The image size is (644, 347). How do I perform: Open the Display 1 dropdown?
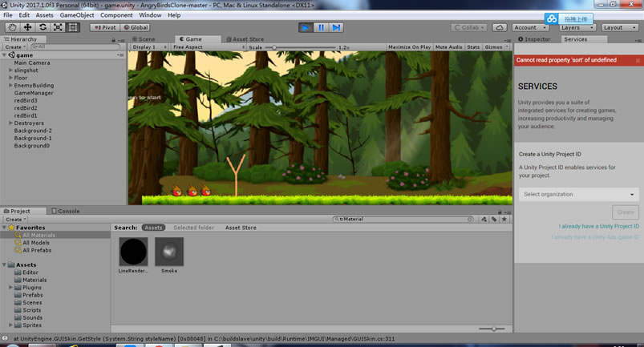(149, 47)
